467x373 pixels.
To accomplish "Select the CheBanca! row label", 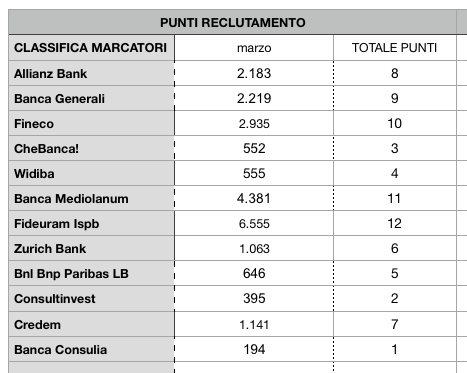I will [91, 148].
